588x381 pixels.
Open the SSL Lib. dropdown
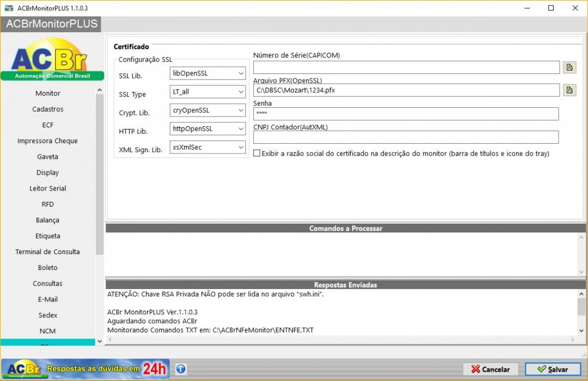(208, 73)
